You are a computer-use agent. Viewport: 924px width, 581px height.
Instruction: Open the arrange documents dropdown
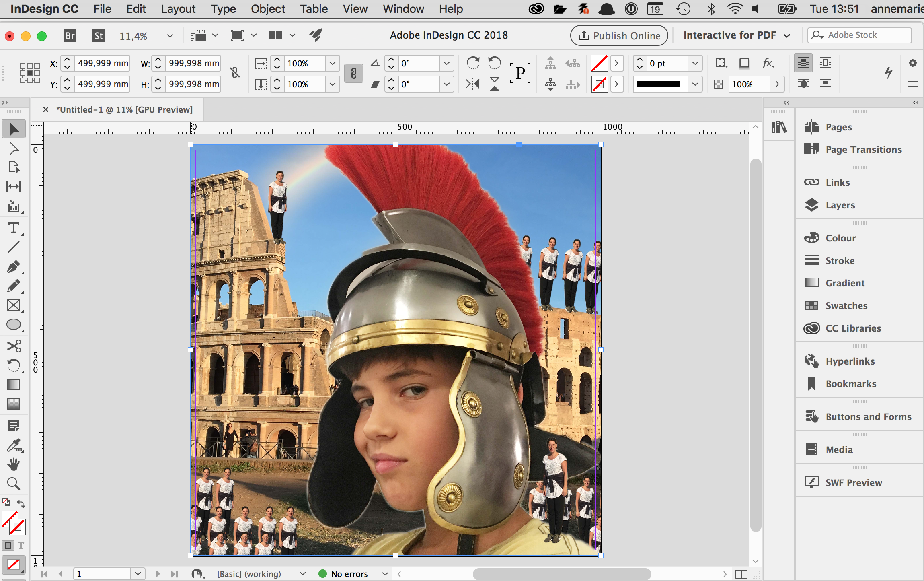[292, 35]
